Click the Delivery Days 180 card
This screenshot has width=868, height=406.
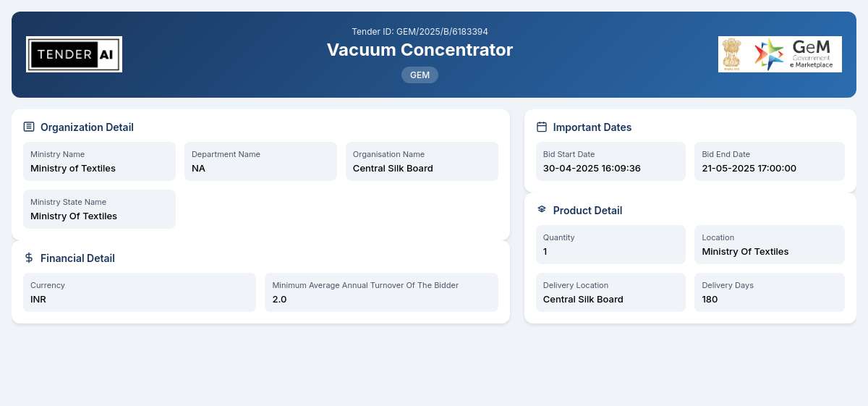[x=770, y=292]
